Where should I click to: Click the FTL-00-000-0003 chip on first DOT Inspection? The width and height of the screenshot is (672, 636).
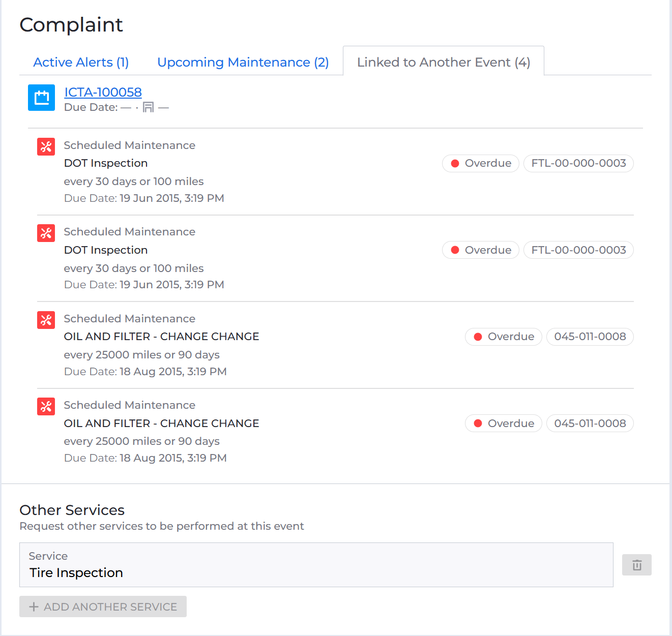578,163
